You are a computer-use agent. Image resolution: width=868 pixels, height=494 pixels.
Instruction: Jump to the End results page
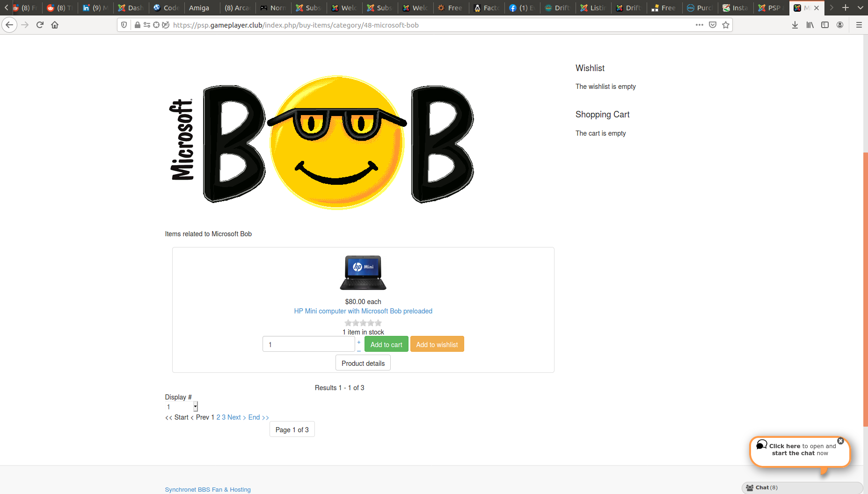[x=259, y=417]
